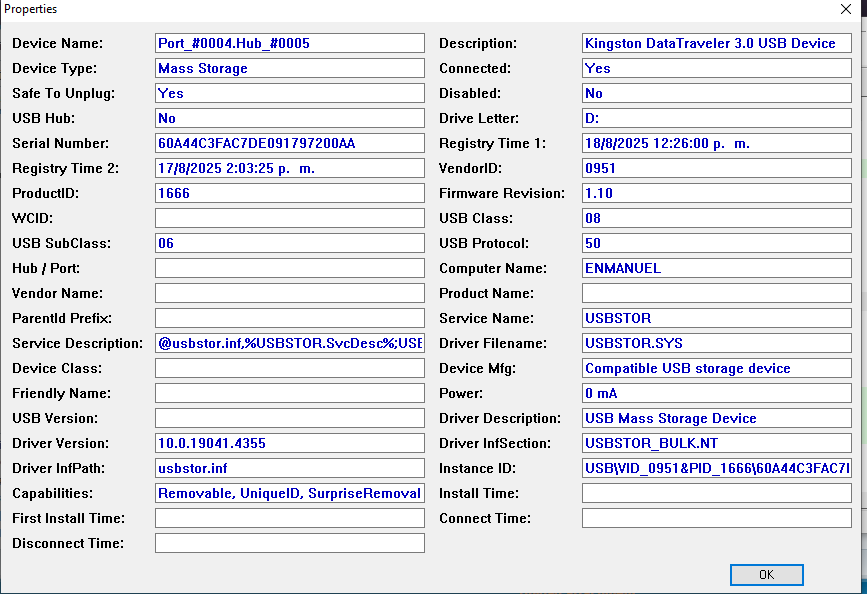Click the Instance ID field
Viewport: 867px width, 594px height.
coord(717,468)
